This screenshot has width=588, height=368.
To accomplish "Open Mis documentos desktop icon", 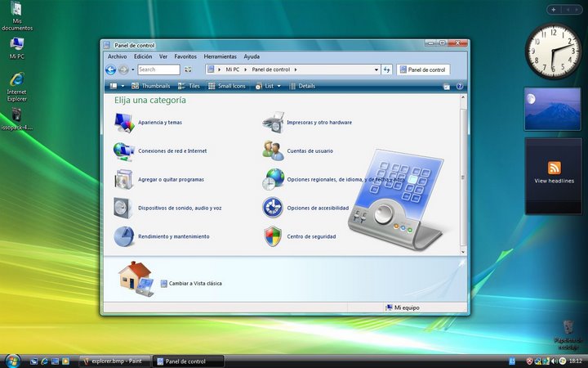I will [x=17, y=16].
